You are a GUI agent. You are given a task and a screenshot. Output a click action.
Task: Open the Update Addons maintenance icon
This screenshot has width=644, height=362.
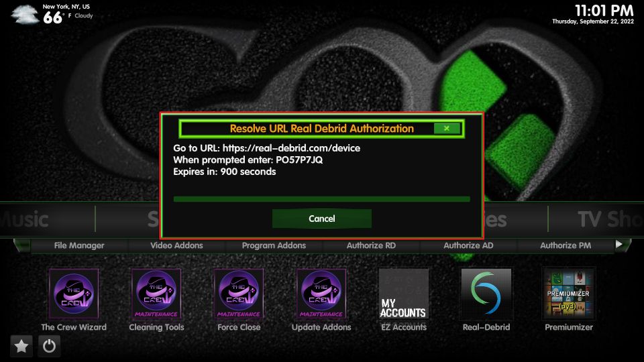tap(321, 294)
